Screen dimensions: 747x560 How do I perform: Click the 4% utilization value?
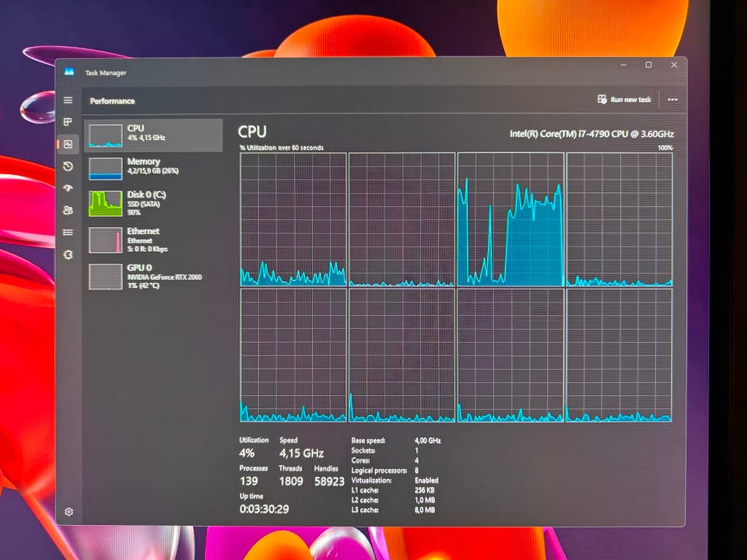point(247,453)
